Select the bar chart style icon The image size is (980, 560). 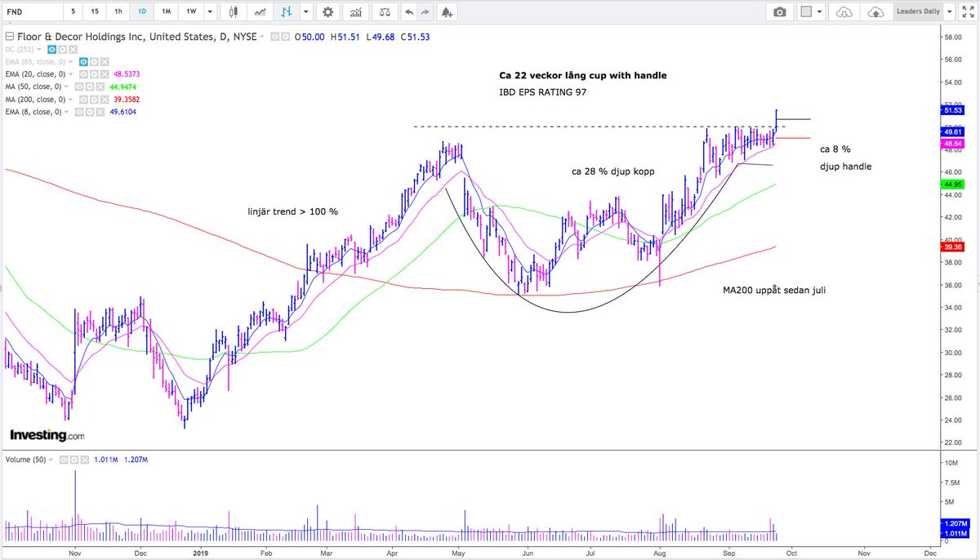coord(286,12)
